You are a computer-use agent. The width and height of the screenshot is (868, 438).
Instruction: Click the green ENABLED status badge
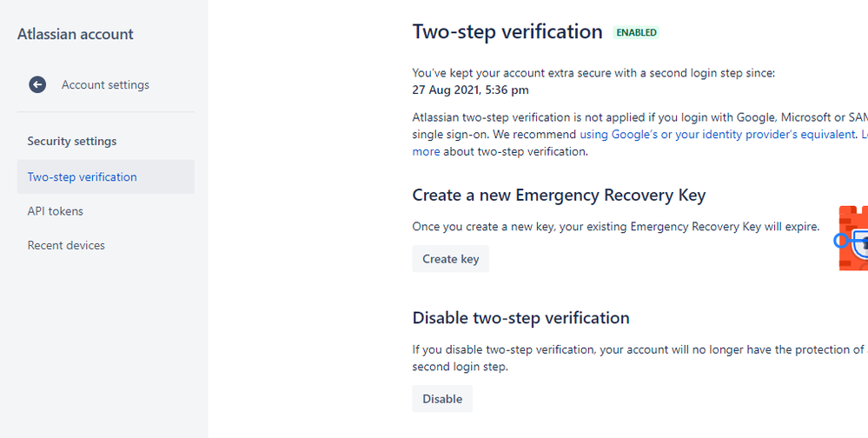pyautogui.click(x=637, y=33)
